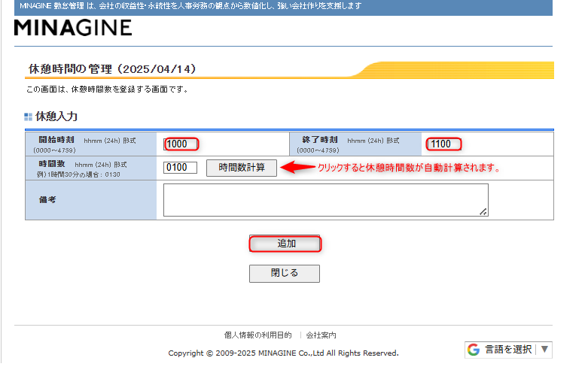Click the text この画面は、休憩時間数を登録する画面です。

point(108,89)
